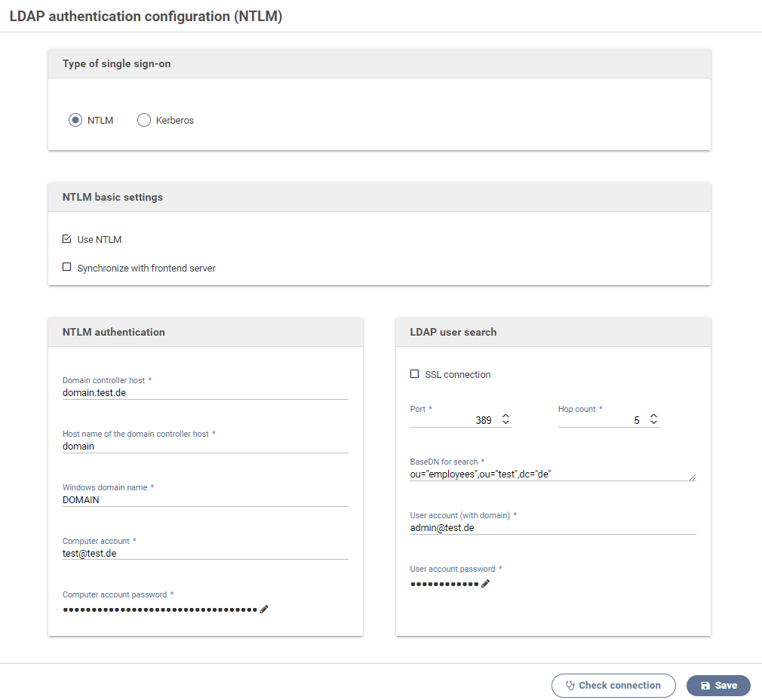Click the BaseDN text area resize handle
This screenshot has height=700, width=762.
coord(693,477)
